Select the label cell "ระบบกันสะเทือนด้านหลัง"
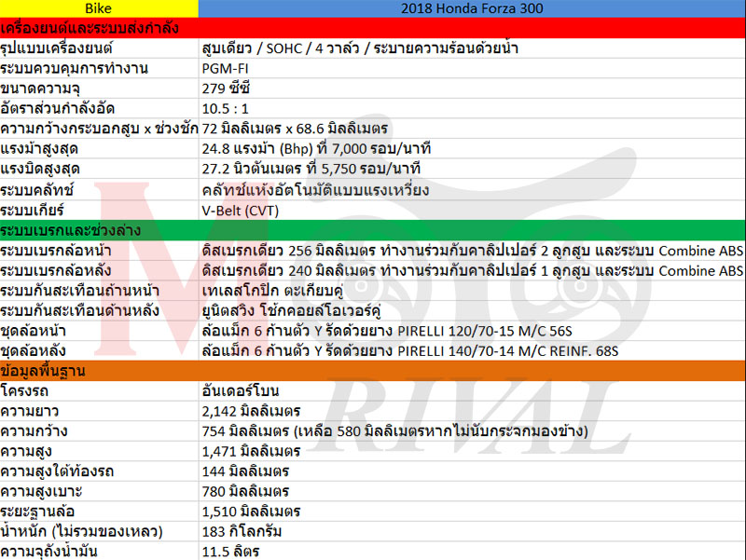The width and height of the screenshot is (746, 560). [x=99, y=311]
